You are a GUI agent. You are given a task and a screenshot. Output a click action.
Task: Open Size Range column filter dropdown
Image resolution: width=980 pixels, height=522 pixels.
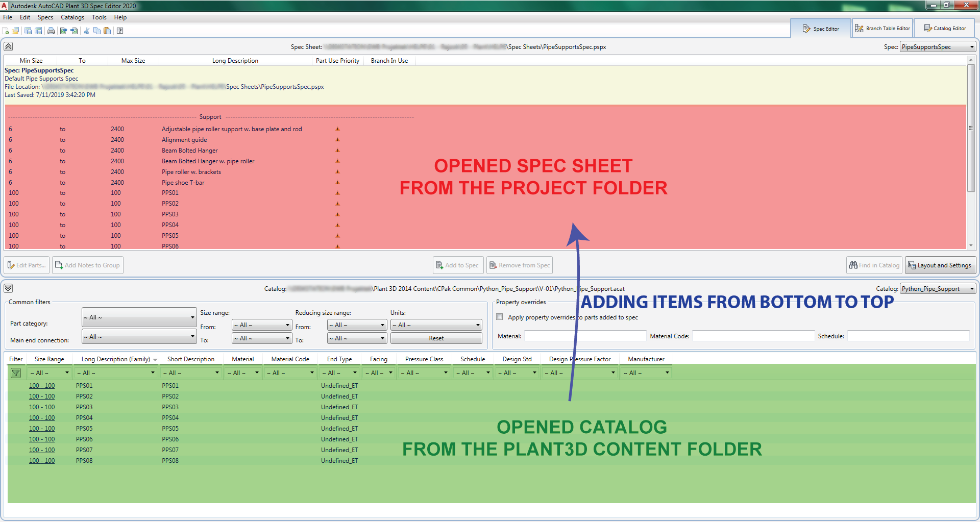(50, 373)
